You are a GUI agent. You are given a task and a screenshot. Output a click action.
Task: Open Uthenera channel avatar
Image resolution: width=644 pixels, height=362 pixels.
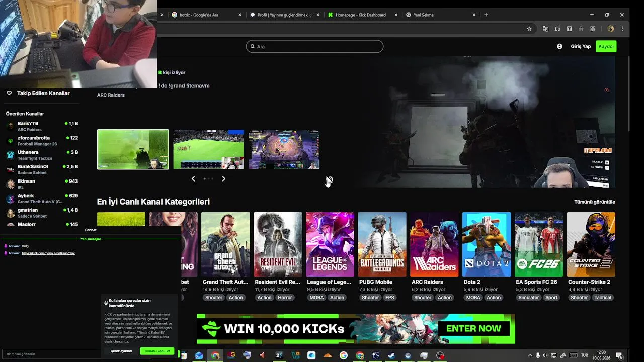point(10,155)
